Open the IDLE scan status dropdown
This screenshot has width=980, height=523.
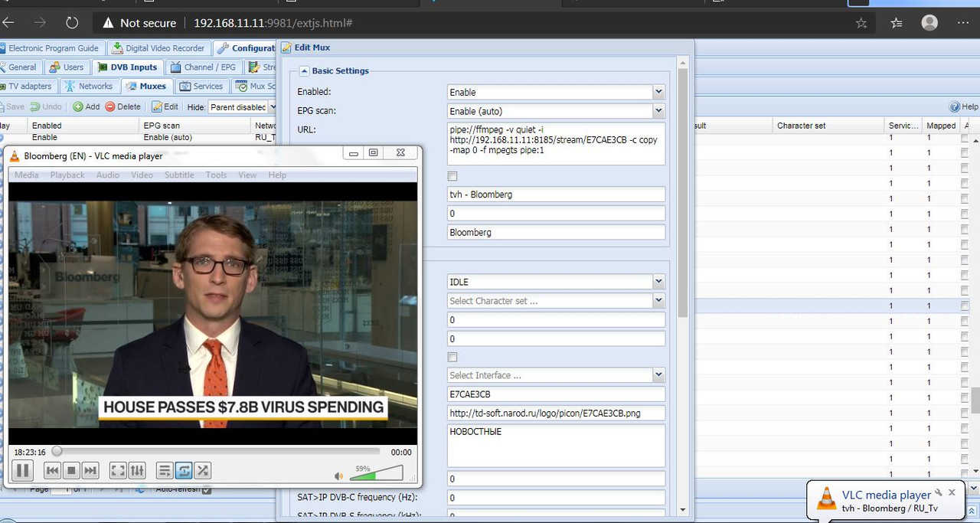(x=658, y=282)
